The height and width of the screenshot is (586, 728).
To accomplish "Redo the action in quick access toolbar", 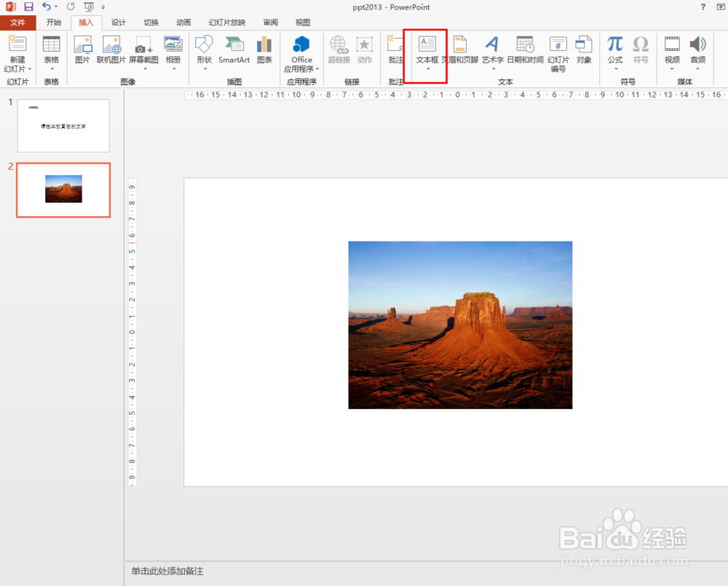I will [x=71, y=7].
